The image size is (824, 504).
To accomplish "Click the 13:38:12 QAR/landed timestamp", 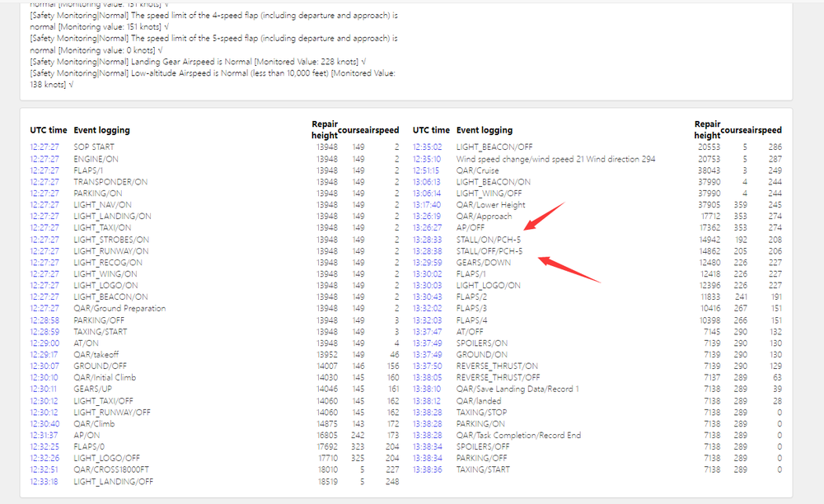I will click(427, 400).
